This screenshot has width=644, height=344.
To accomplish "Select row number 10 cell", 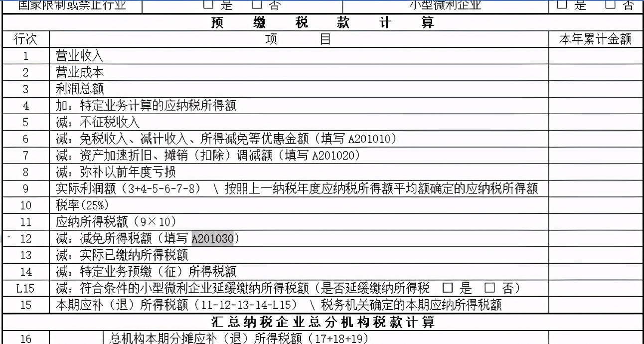I will pos(25,205).
